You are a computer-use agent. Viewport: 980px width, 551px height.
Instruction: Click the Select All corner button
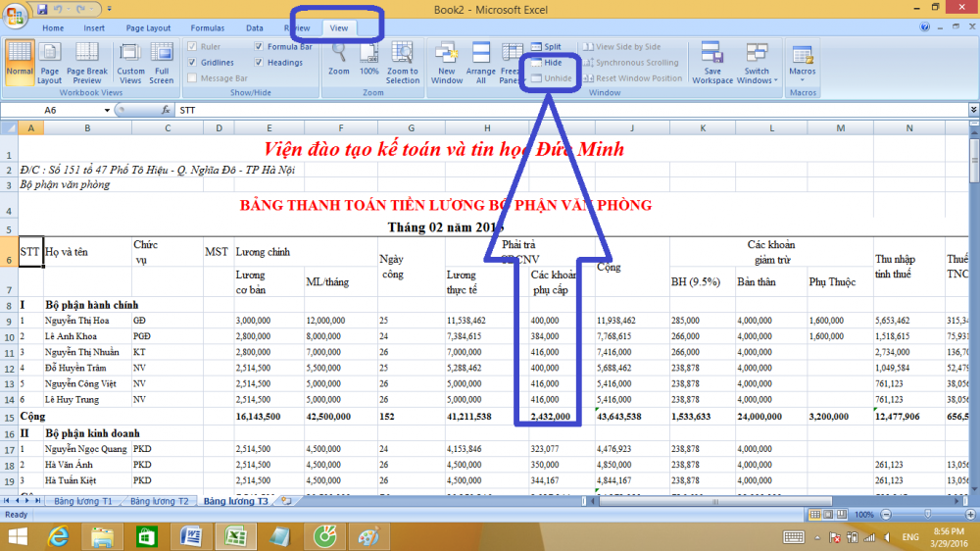point(9,128)
